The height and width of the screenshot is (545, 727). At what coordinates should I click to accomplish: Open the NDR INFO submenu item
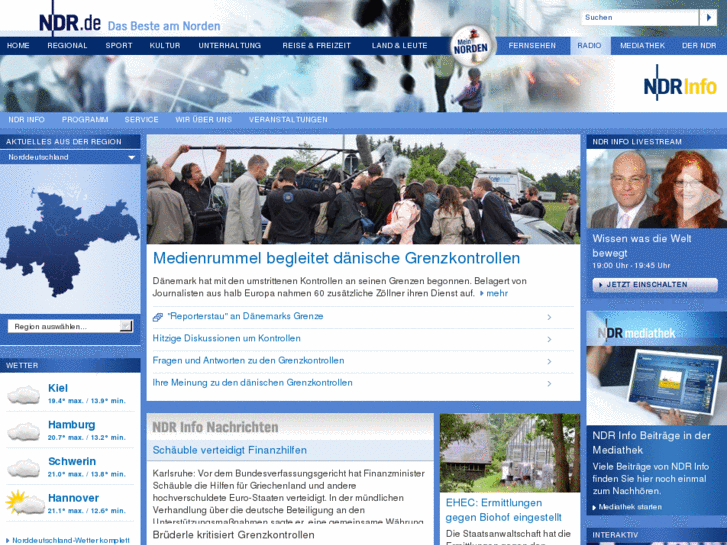point(26,119)
